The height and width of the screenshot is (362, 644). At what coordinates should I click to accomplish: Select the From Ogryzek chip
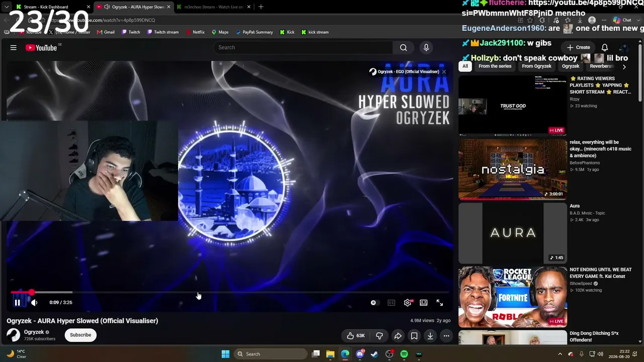click(537, 66)
